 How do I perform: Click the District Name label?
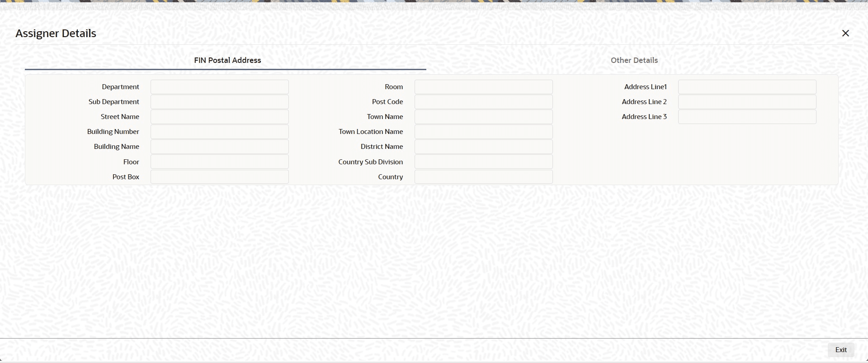[382, 147]
